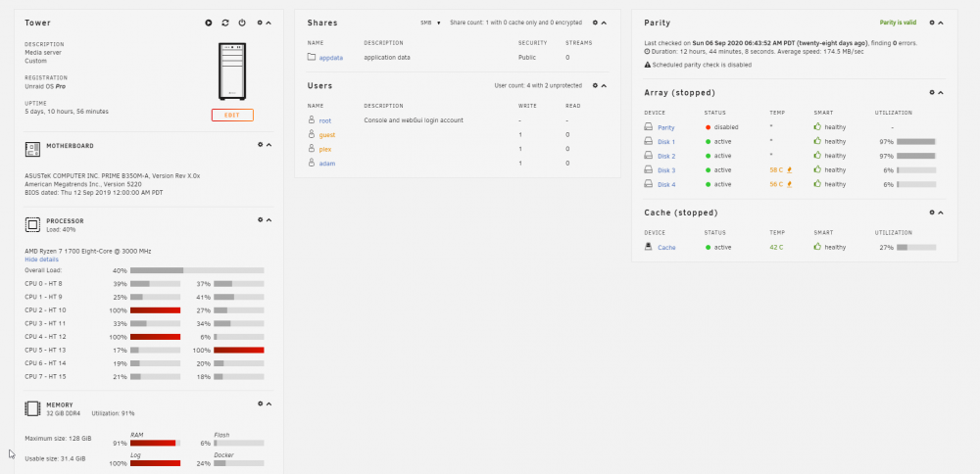Open the adam user link

[327, 164]
